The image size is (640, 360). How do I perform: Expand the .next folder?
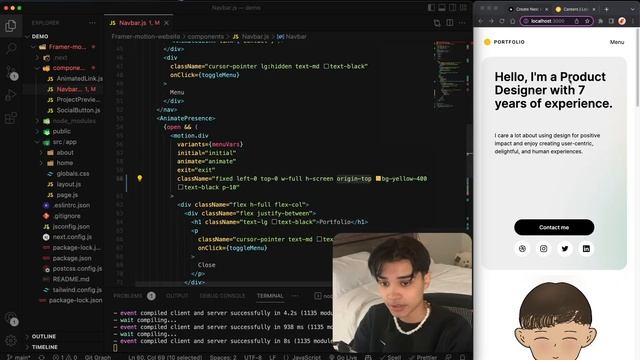point(38,58)
